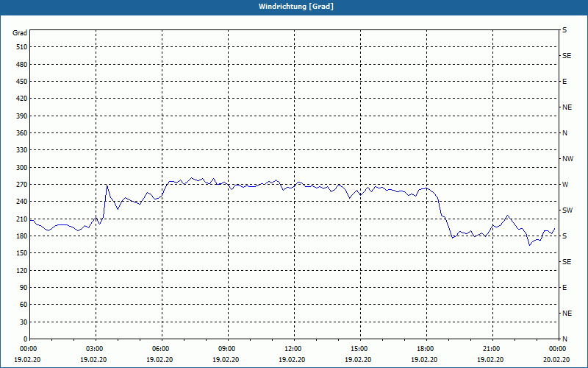Click the N compass label at 360 gridline
This screenshot has height=368, width=588.
564,133
